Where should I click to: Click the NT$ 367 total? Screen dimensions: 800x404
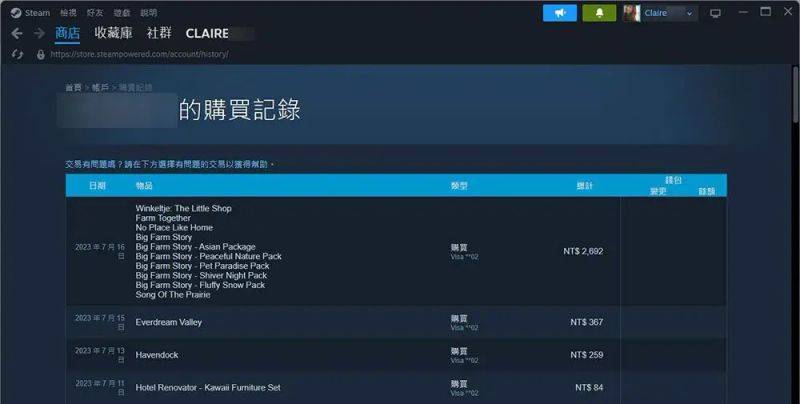tap(587, 322)
